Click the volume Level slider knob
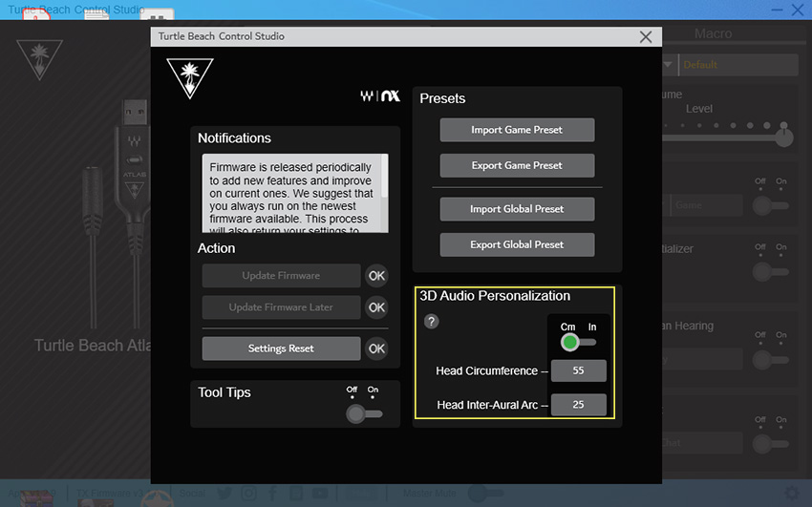This screenshot has width=812, height=507. coord(784,137)
